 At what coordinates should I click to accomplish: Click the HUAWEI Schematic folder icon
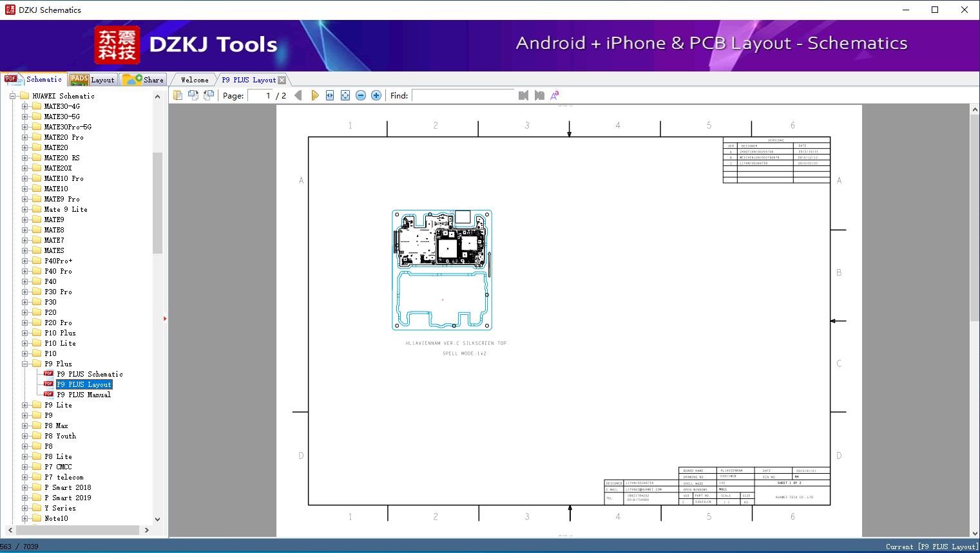click(26, 96)
